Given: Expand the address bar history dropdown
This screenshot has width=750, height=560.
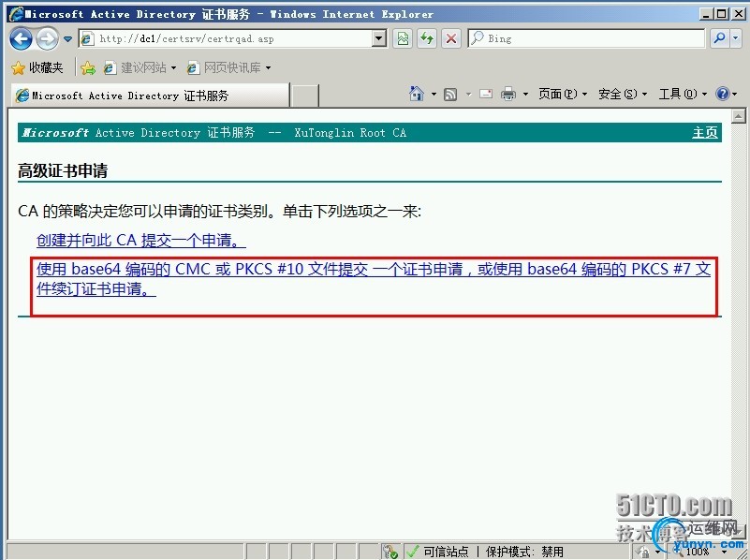Looking at the screenshot, I should [379, 38].
